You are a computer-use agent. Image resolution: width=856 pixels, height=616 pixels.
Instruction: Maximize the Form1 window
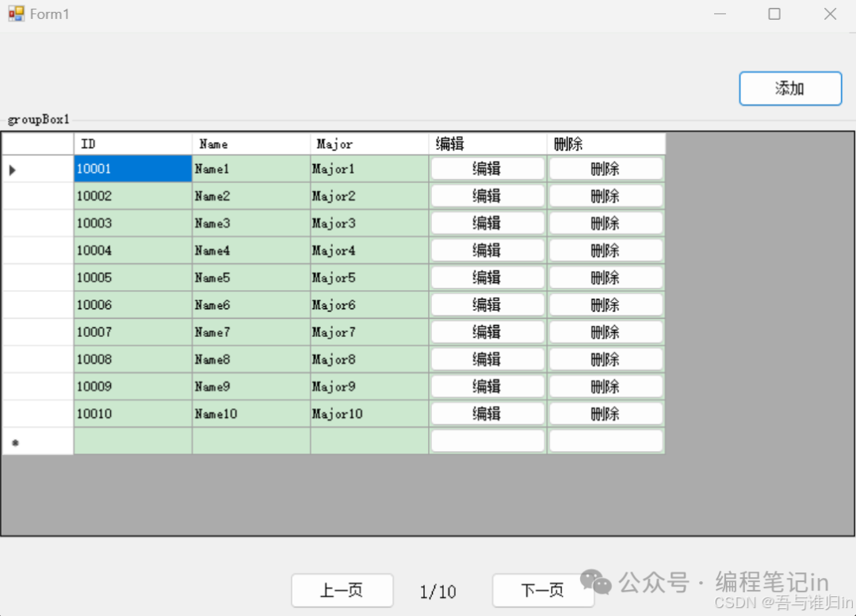point(774,13)
